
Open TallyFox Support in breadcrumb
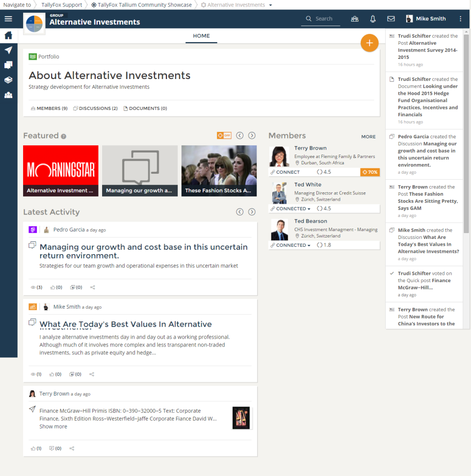61,5
